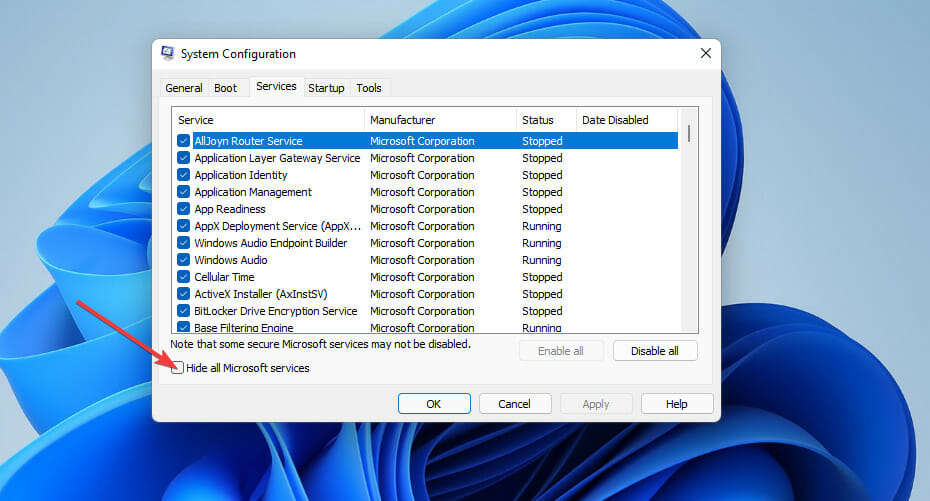Select the Application Identity service name

click(x=241, y=175)
